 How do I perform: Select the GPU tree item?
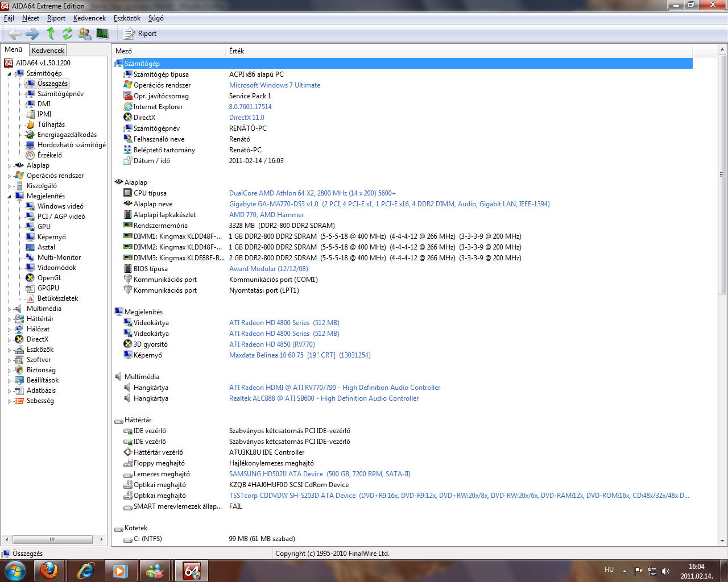coord(44,227)
